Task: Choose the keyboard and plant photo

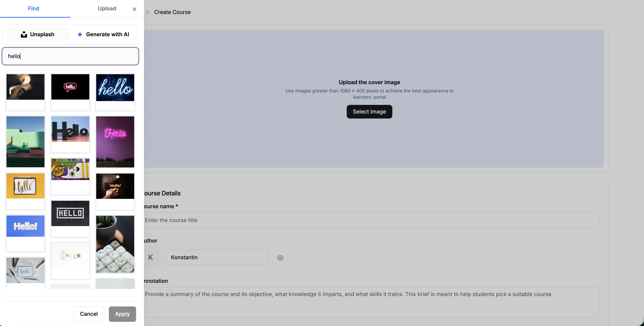Action: point(115,244)
